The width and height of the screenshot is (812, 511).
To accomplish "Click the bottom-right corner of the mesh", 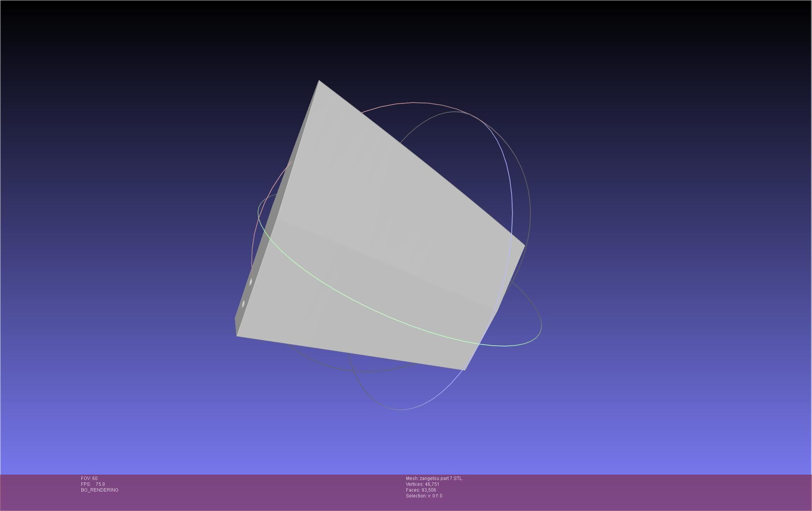I will (464, 370).
